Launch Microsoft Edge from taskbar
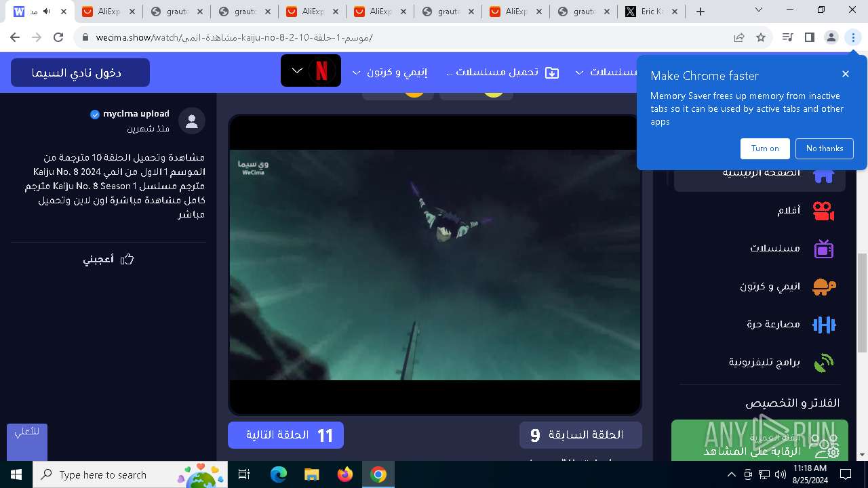868x488 pixels. coord(279,474)
